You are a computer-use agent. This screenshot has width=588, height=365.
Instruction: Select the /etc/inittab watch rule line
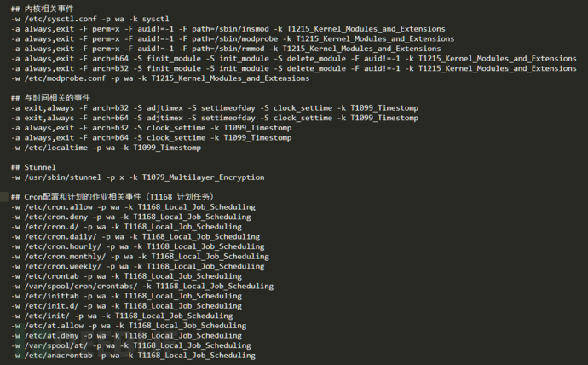(x=126, y=296)
